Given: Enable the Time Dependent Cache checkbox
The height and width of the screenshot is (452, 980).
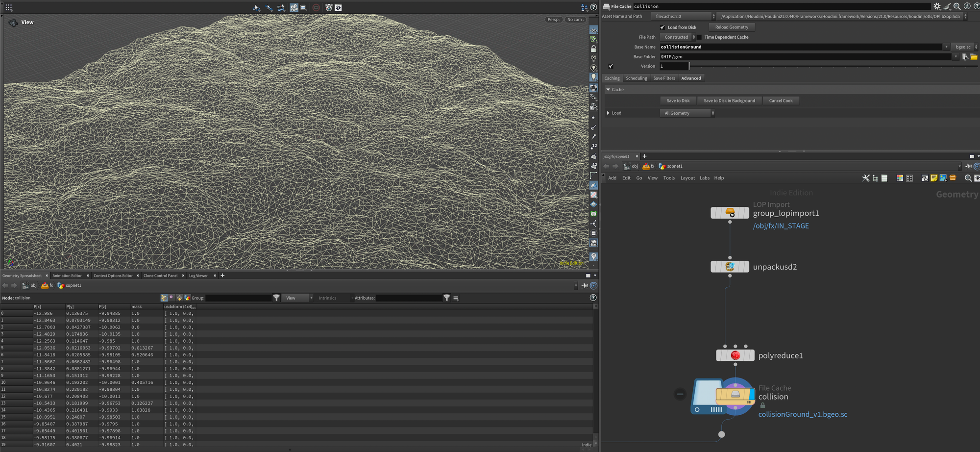Looking at the screenshot, I should click(x=699, y=37).
